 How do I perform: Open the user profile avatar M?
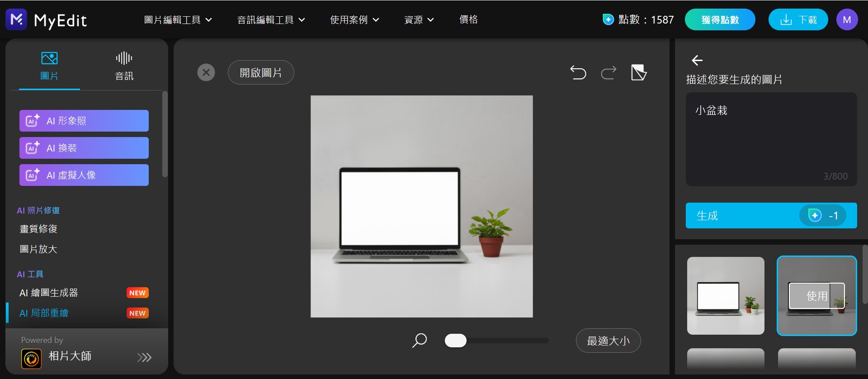click(x=847, y=20)
